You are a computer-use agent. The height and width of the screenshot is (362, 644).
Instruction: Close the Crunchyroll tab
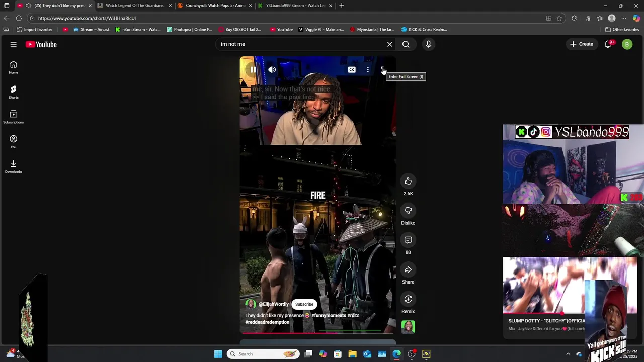point(250,6)
